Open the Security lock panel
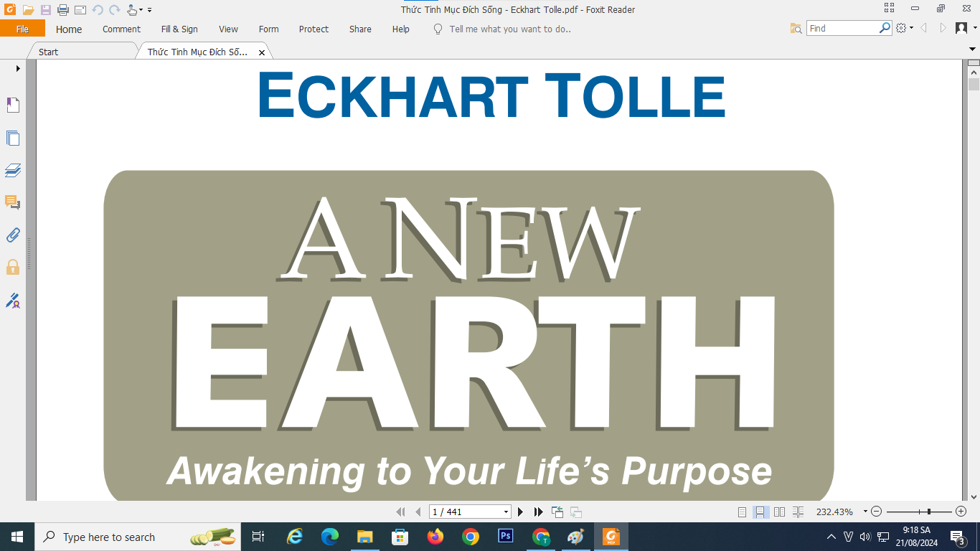The image size is (980, 551). [13, 267]
